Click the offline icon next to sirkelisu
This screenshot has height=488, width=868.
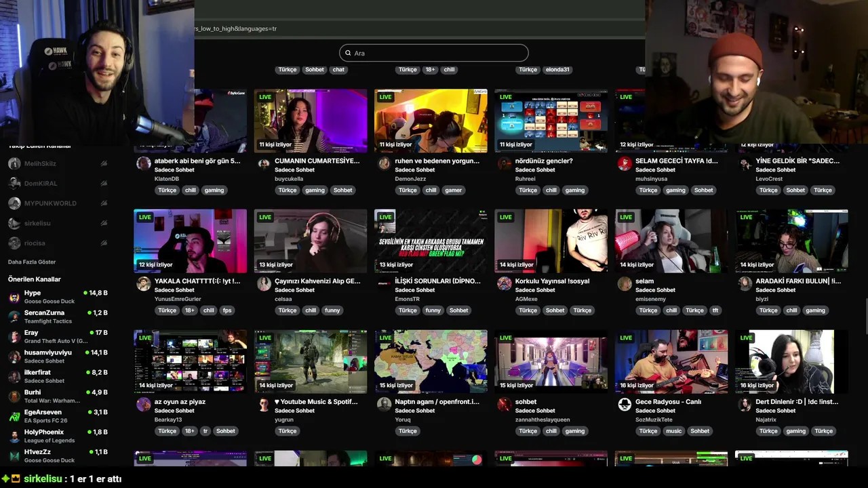click(104, 223)
